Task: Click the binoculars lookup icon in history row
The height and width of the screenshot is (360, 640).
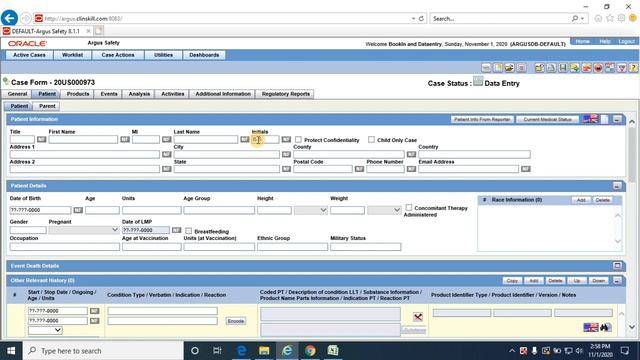Action: pyautogui.click(x=606, y=327)
